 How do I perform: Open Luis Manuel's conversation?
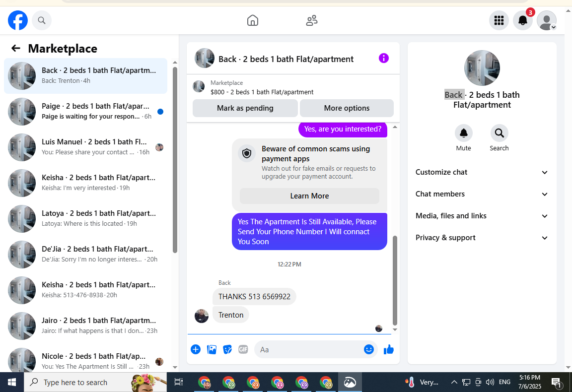pos(86,147)
